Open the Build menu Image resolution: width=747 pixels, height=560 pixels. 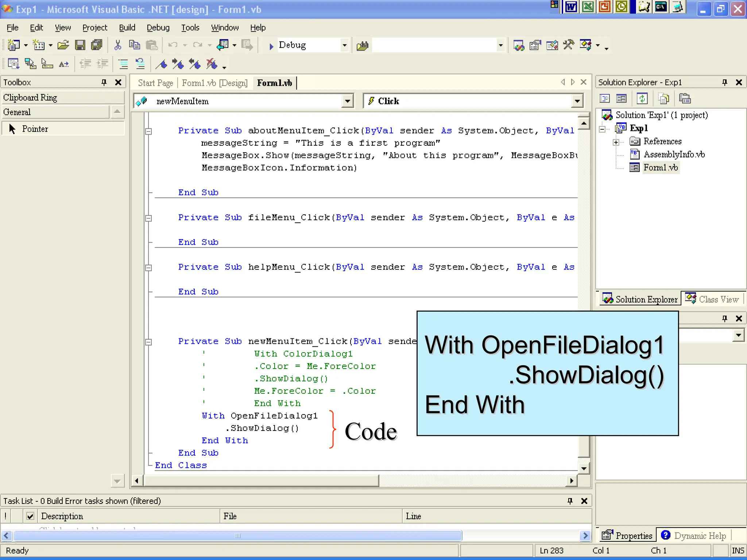127,28
